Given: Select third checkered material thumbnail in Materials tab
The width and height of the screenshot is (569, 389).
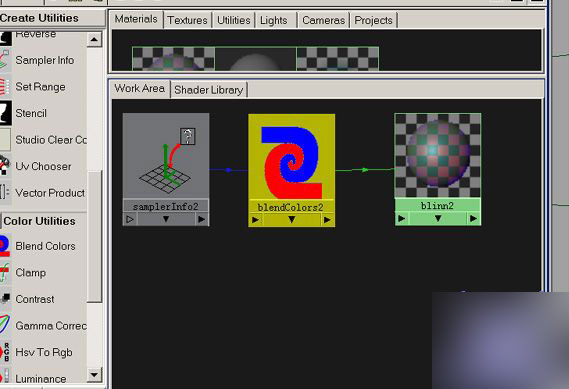Looking at the screenshot, I should 337,58.
